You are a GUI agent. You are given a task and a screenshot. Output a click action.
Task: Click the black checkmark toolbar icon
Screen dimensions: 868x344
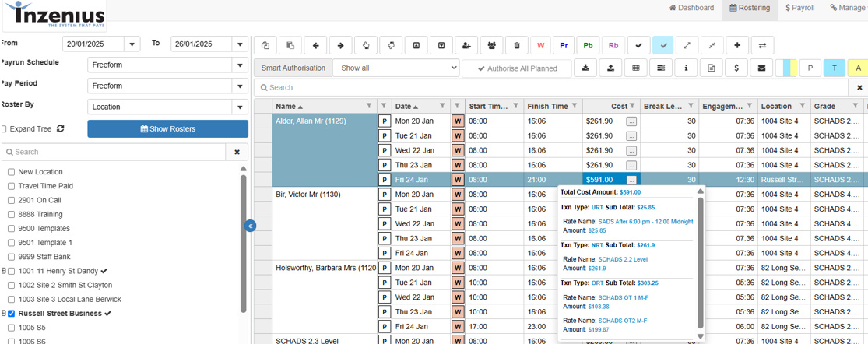pos(639,45)
